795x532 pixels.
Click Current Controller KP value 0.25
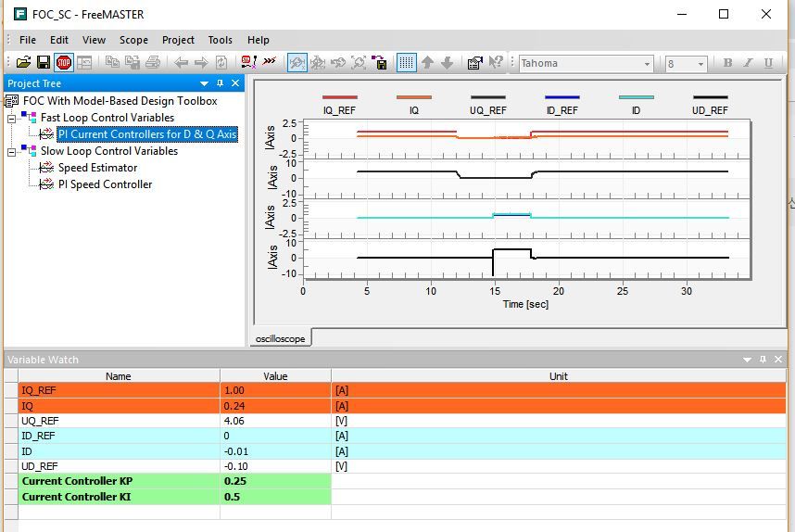pos(275,481)
